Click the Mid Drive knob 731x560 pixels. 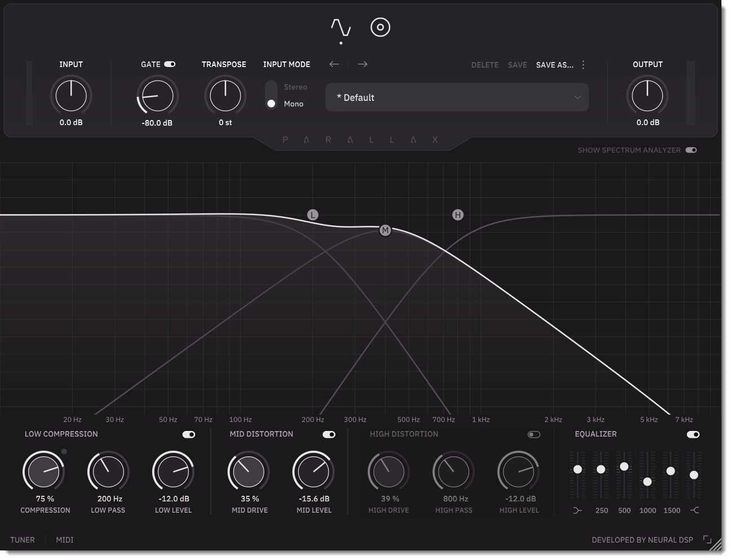(x=249, y=472)
